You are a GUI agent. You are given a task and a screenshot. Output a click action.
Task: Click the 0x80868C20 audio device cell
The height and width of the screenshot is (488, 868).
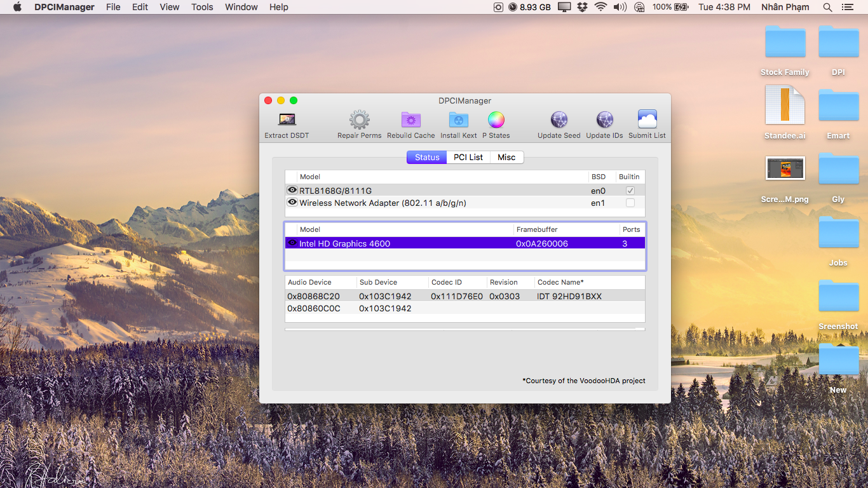tap(313, 296)
